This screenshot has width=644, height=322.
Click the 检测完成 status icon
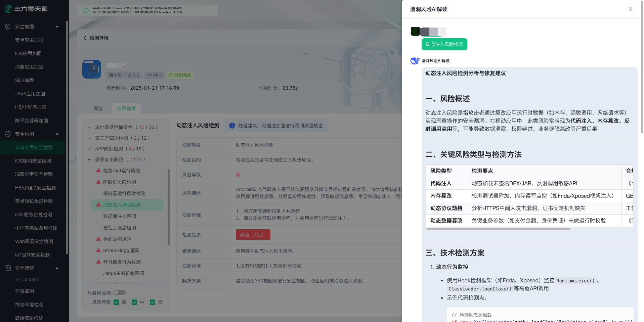171,75
